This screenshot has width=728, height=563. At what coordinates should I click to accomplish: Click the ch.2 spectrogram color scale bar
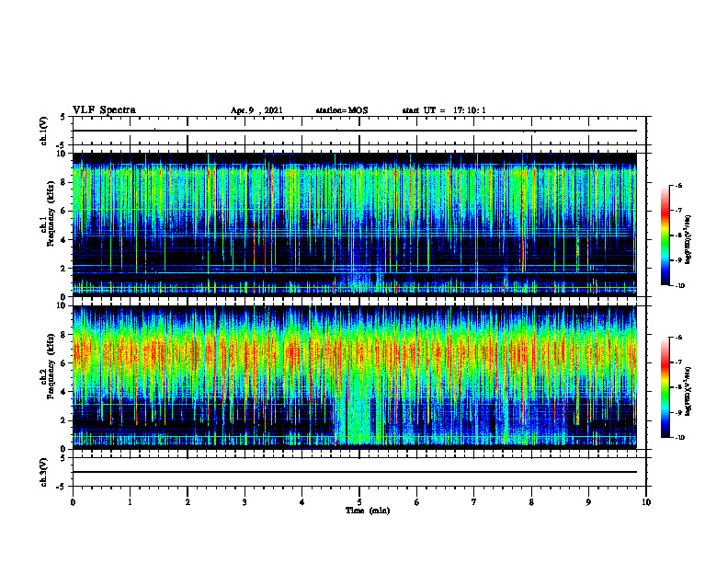(665, 387)
